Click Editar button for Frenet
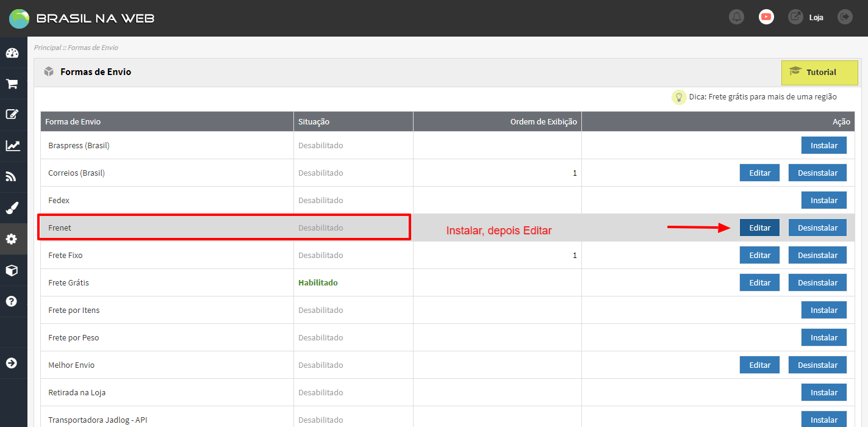The image size is (868, 427). click(759, 228)
